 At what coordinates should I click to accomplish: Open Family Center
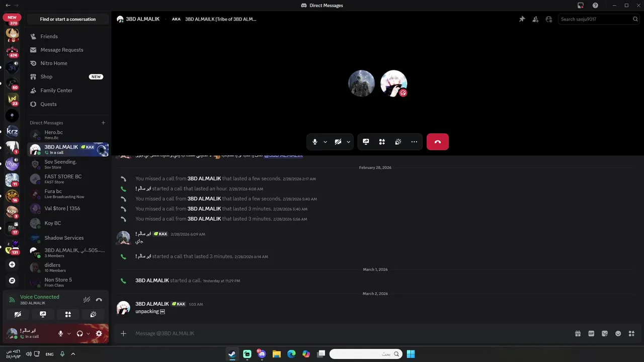point(68,90)
